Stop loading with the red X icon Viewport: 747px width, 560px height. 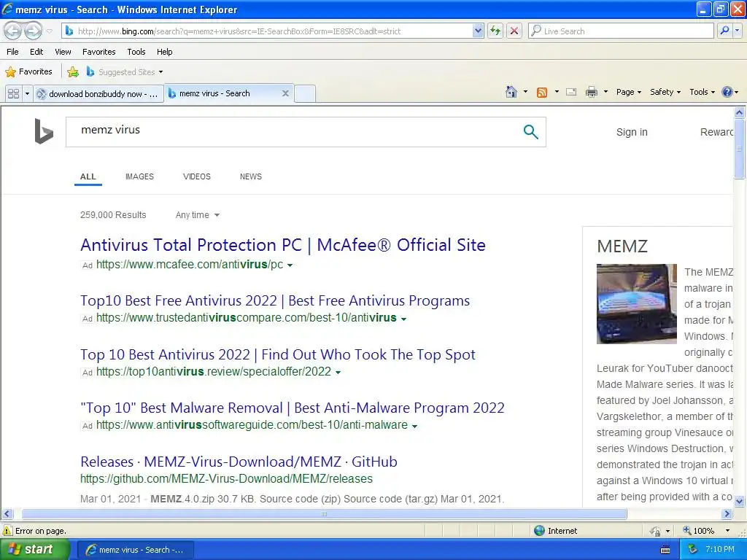(x=514, y=31)
